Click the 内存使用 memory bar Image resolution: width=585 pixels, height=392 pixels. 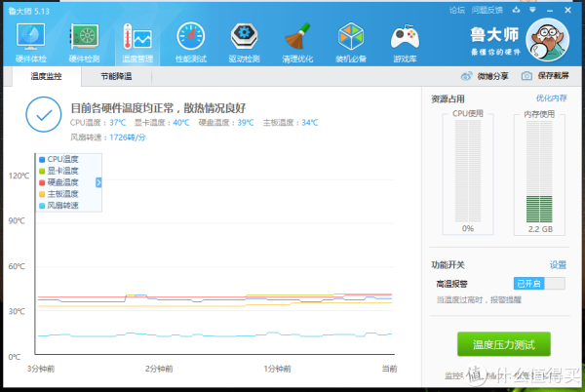(539, 172)
